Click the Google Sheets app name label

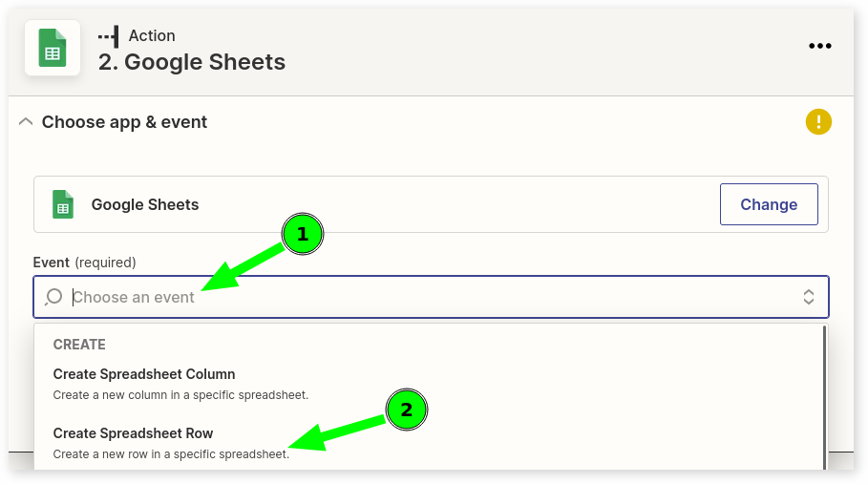pyautogui.click(x=145, y=204)
